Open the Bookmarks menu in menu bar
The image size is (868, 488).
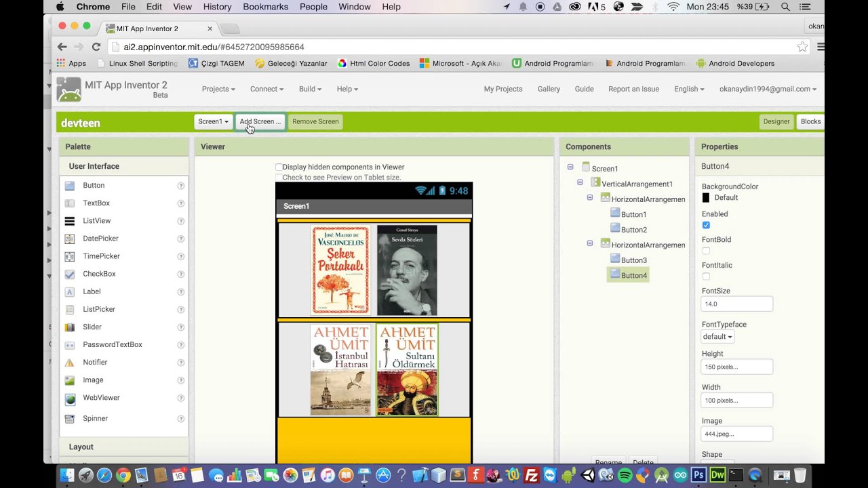tap(266, 7)
